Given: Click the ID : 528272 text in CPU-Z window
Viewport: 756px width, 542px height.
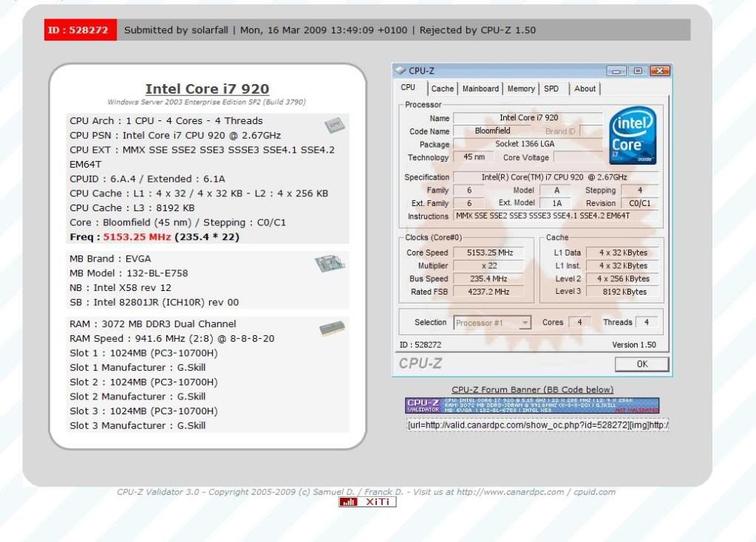Looking at the screenshot, I should pyautogui.click(x=420, y=345).
